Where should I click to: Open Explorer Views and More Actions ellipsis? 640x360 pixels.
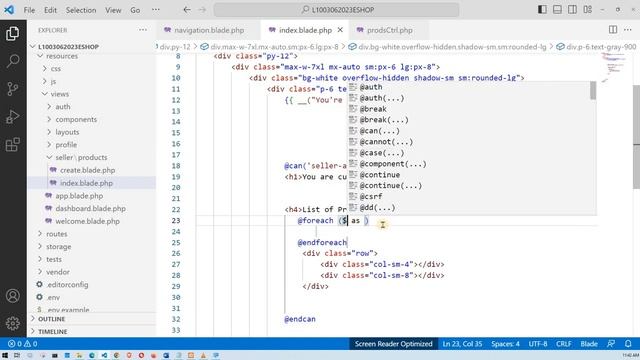142,30
